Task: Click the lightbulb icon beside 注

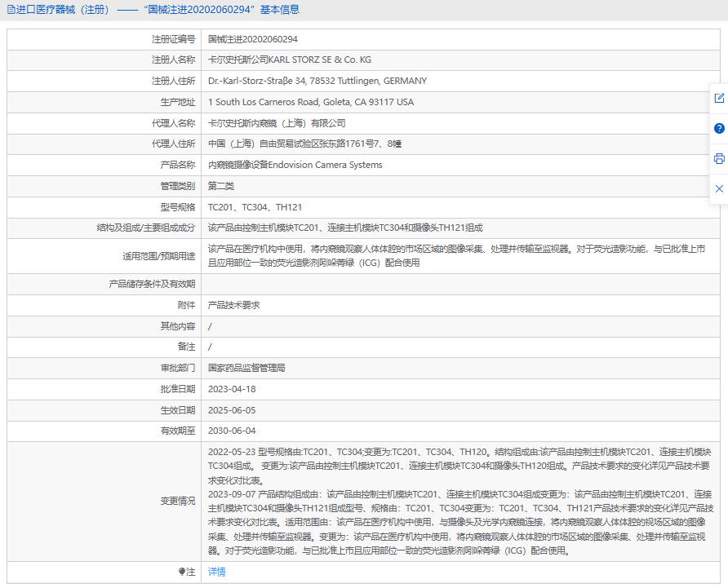Action: (x=181, y=572)
